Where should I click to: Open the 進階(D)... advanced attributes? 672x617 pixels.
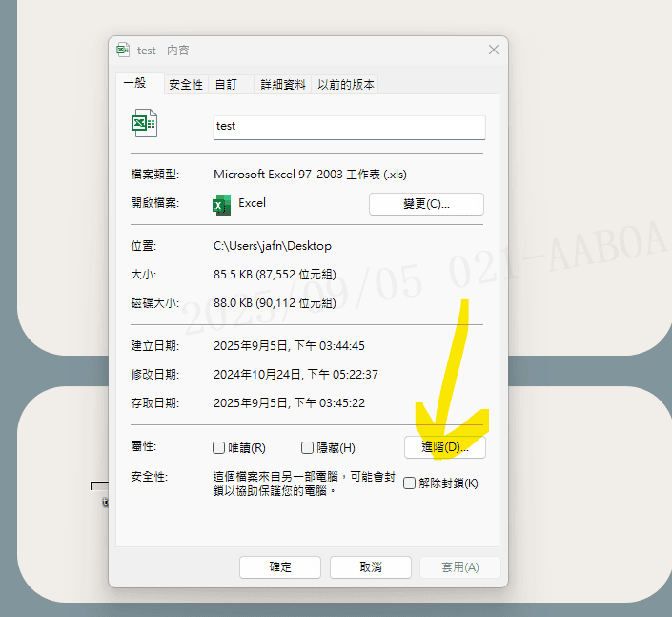(445, 447)
